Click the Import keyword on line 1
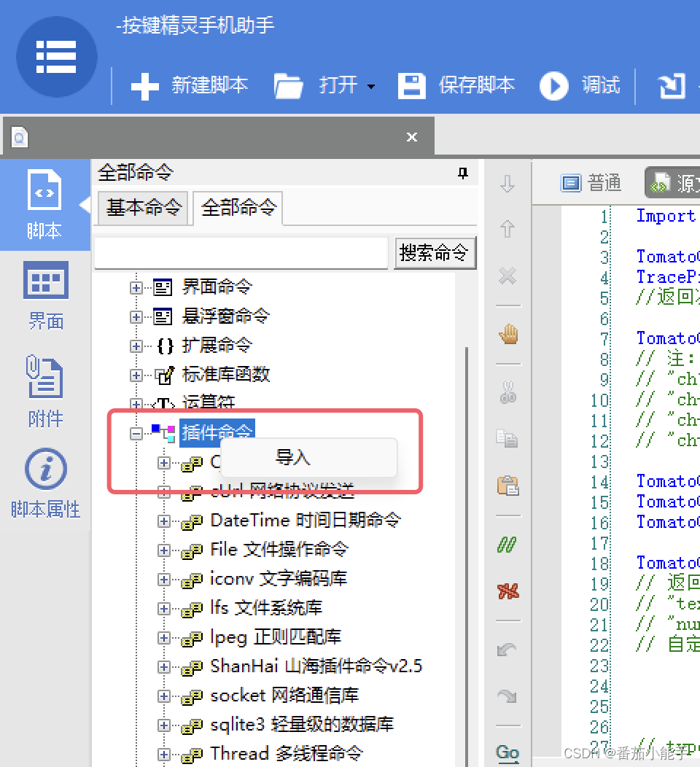The height and width of the screenshot is (767, 700). (666, 216)
